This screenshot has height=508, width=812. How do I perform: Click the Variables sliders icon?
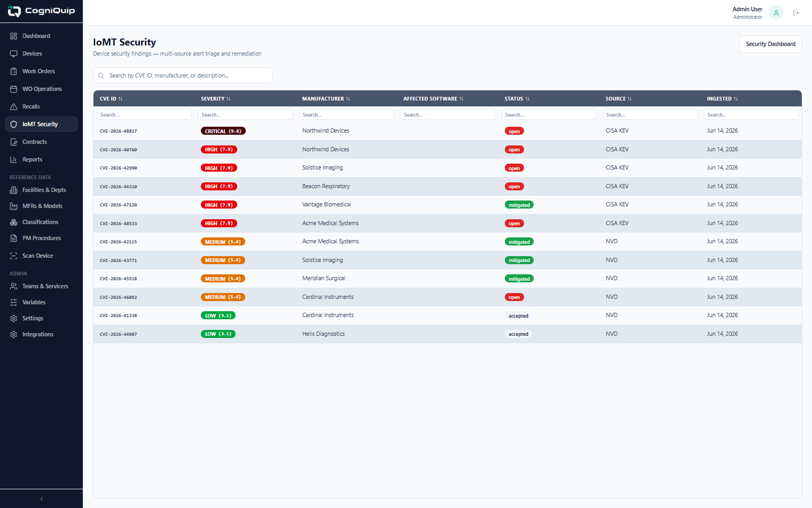[x=14, y=302]
